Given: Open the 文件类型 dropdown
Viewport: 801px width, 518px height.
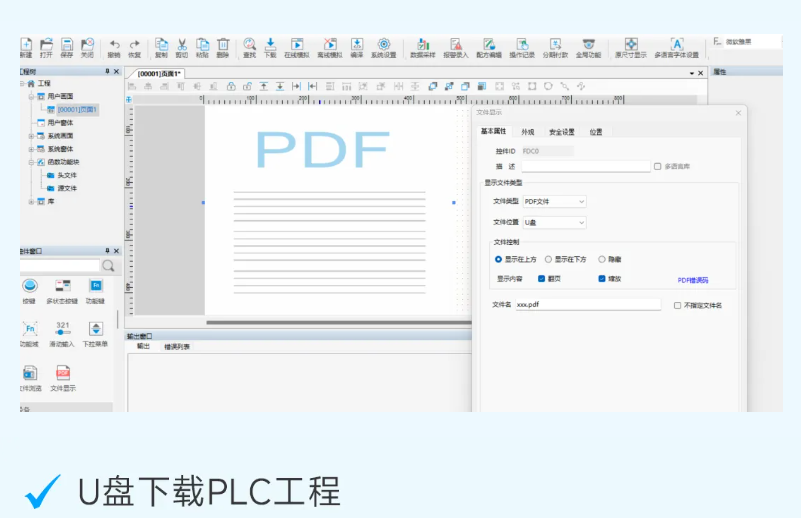Looking at the screenshot, I should tap(555, 201).
